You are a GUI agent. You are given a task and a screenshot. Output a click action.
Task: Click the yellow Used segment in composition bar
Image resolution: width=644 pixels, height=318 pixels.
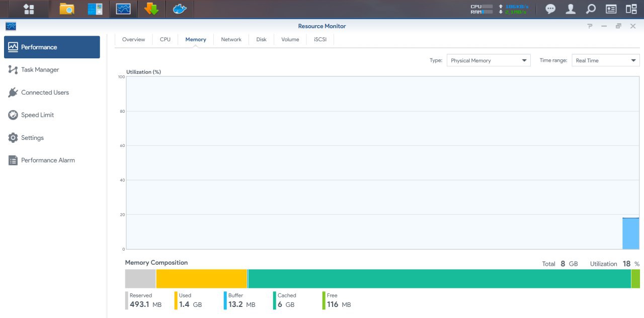tap(202, 279)
